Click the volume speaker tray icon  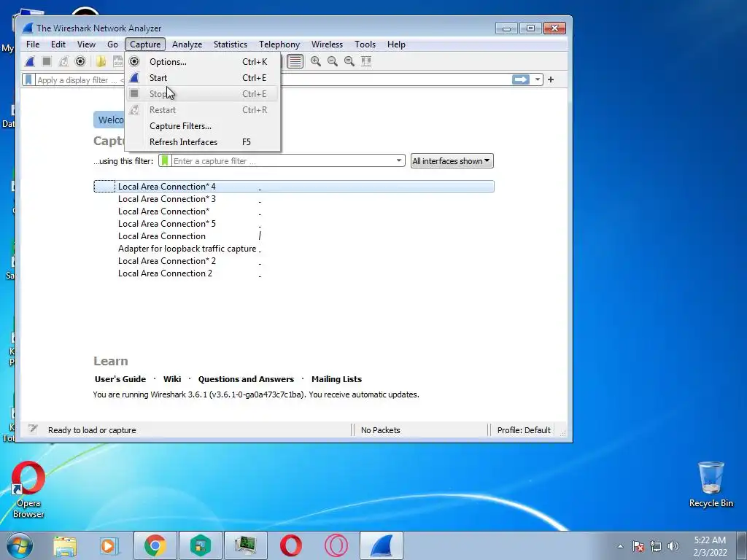click(673, 546)
